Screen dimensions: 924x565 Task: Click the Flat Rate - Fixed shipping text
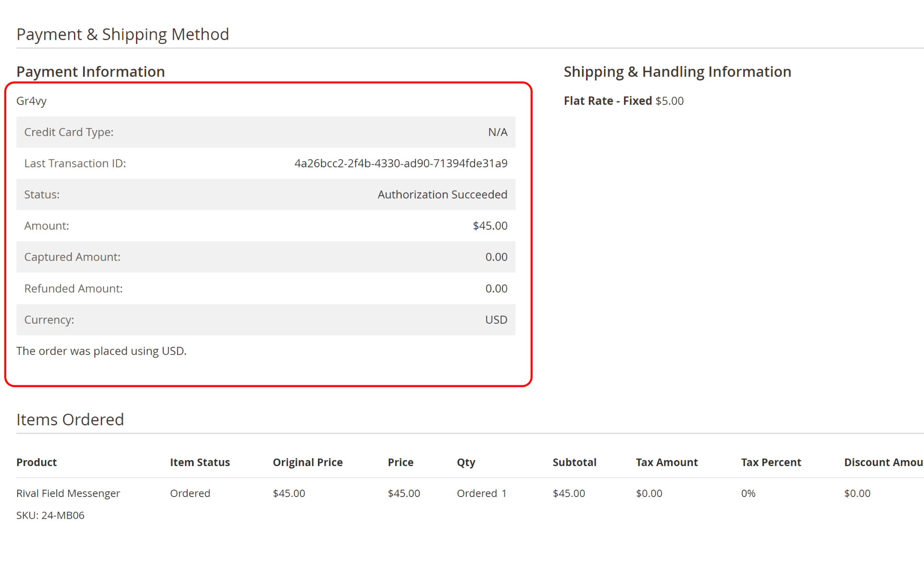point(607,101)
